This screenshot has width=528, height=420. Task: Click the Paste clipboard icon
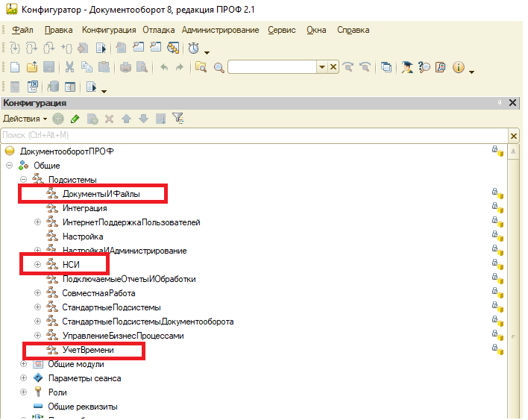pyautogui.click(x=104, y=67)
